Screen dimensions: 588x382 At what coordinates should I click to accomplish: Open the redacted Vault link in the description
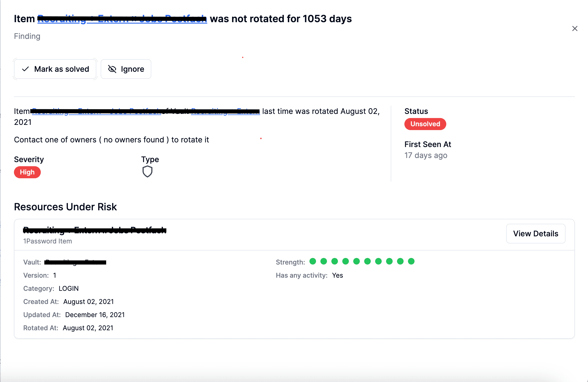(225, 111)
